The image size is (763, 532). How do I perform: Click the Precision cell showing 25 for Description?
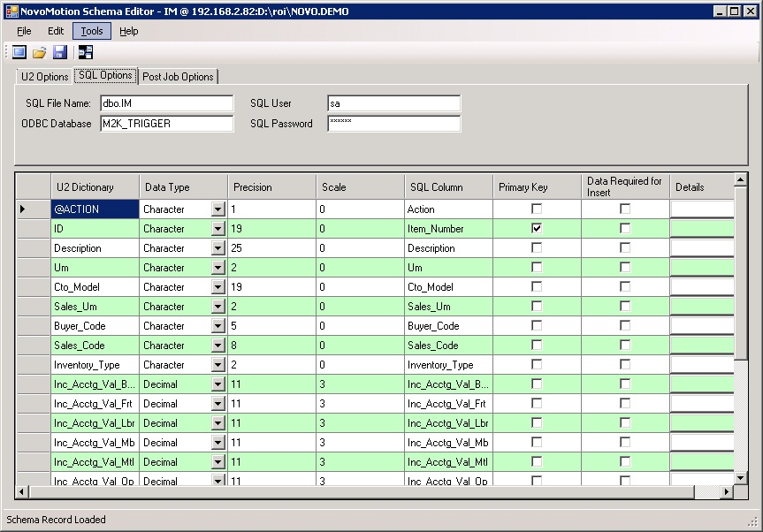272,248
